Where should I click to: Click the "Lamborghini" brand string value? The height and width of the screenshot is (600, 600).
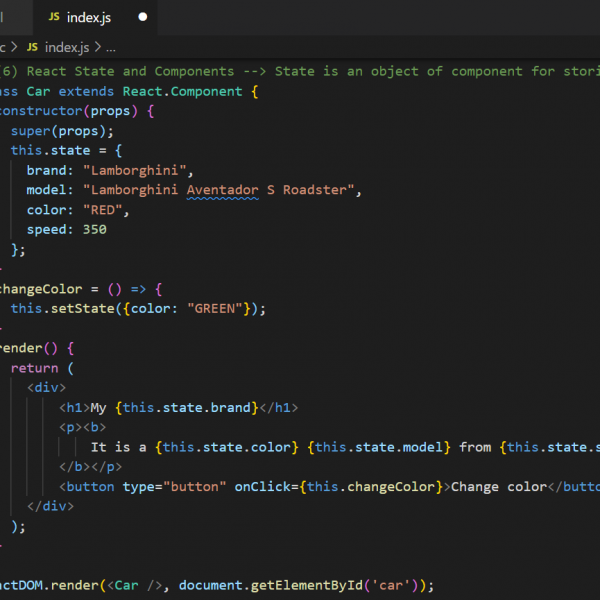click(x=137, y=170)
